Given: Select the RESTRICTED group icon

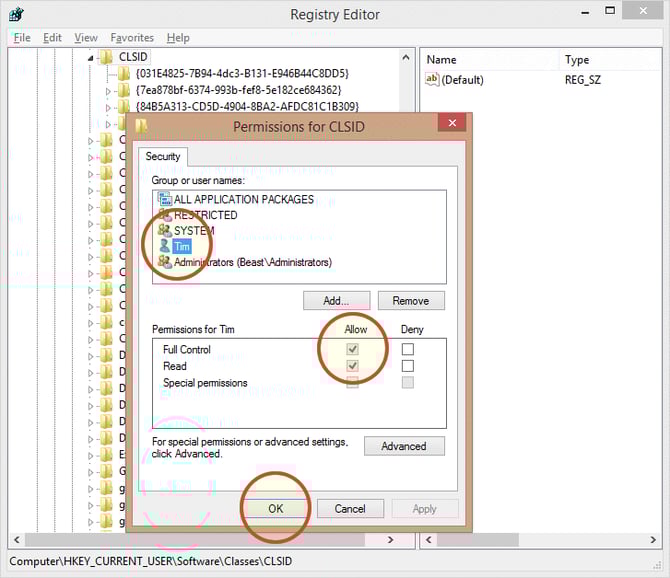Looking at the screenshot, I should 165,215.
